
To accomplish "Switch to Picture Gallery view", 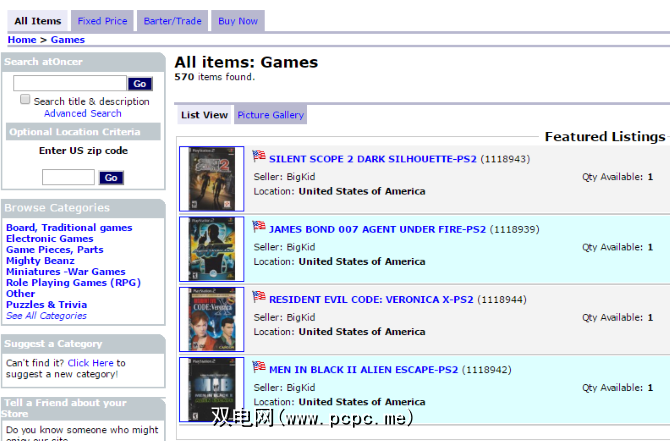I will pyautogui.click(x=270, y=115).
